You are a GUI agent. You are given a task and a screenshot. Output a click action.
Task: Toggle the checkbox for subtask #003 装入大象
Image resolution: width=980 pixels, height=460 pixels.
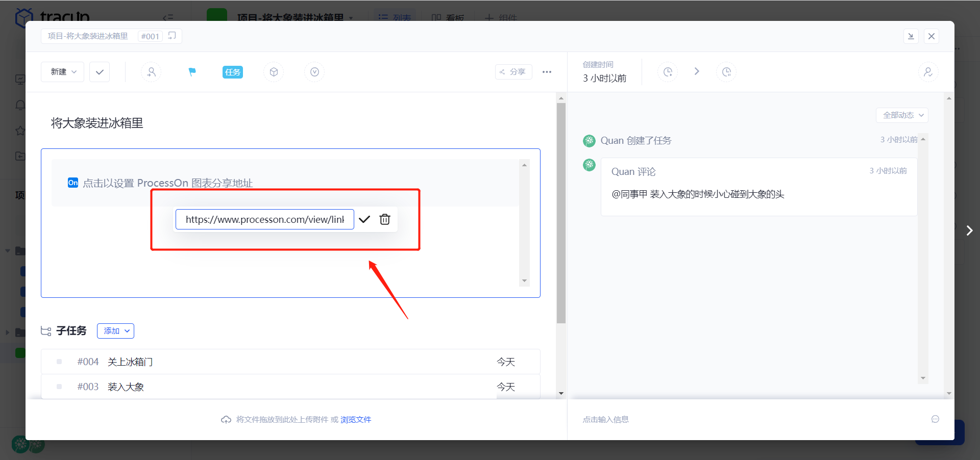click(x=59, y=387)
